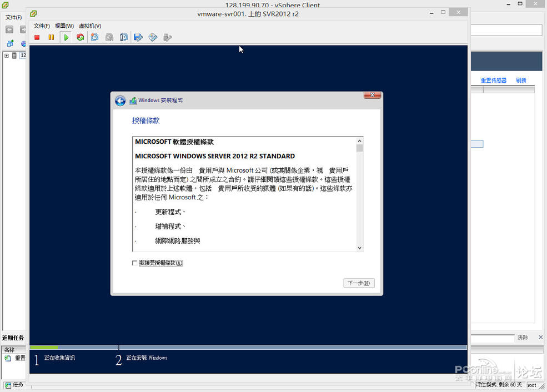Screen dimensions: 547x392
Task: Open 文件(F) menu in vSphere Client window
Action: [13, 17]
